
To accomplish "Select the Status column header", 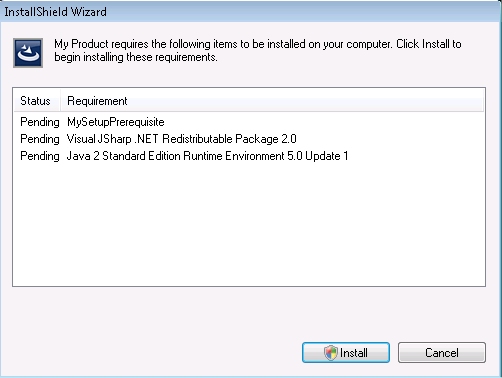I will pyautogui.click(x=37, y=101).
